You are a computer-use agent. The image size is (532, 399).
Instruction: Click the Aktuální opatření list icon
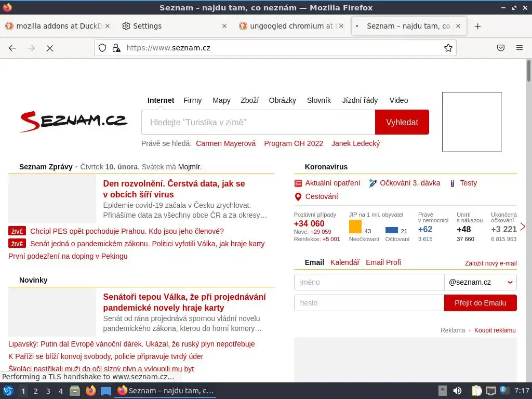tap(298, 183)
